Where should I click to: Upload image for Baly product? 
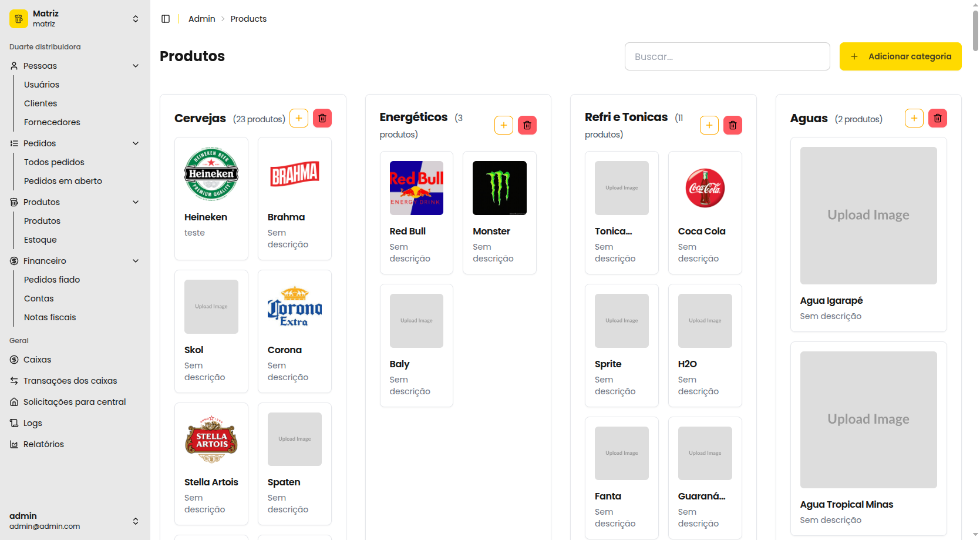click(416, 321)
